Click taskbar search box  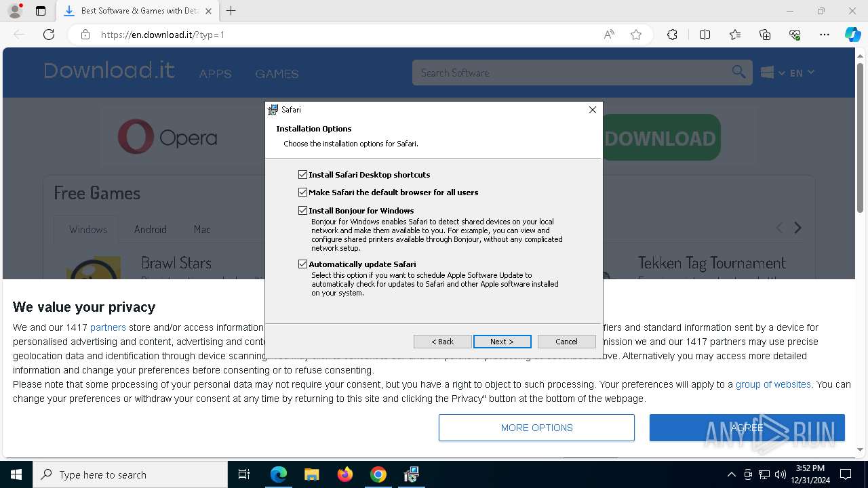click(130, 474)
